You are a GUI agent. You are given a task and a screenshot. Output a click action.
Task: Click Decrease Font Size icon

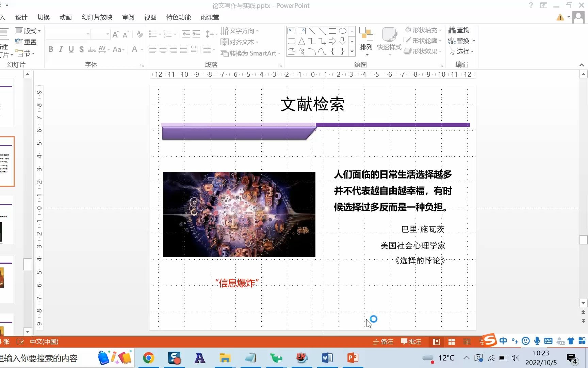point(126,34)
